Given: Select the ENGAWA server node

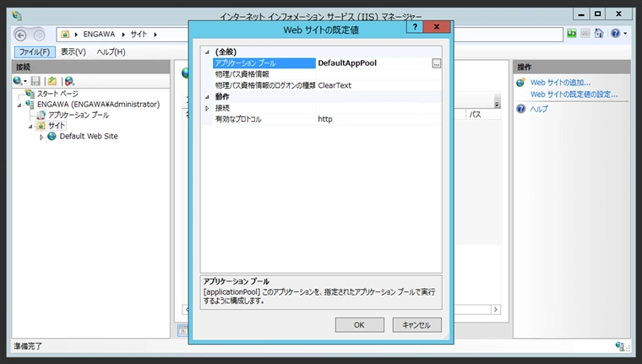Looking at the screenshot, I should click(98, 105).
